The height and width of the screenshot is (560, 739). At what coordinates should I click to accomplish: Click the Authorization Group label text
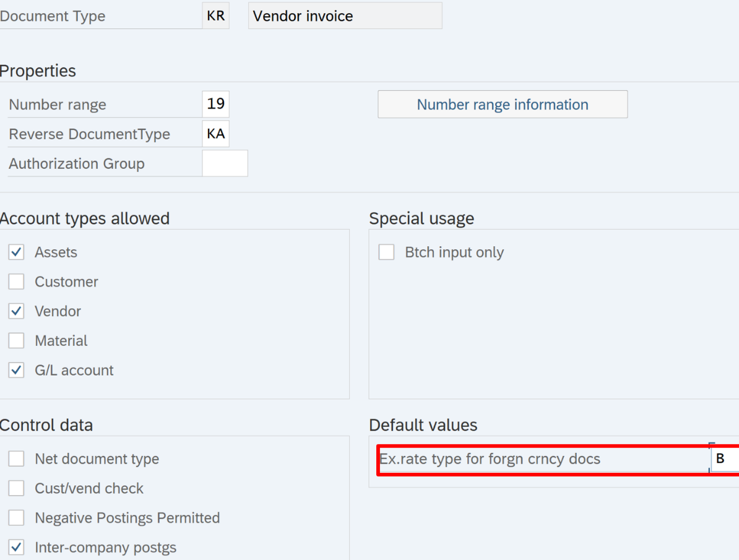pyautogui.click(x=77, y=164)
